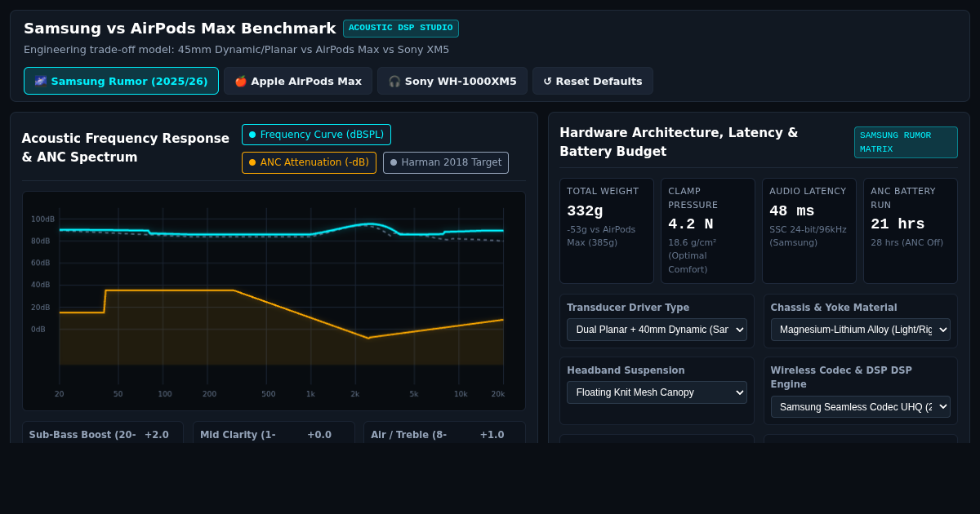Image resolution: width=980 pixels, height=514 pixels.
Task: Click the 1k frequency axis label
Action: click(x=310, y=394)
